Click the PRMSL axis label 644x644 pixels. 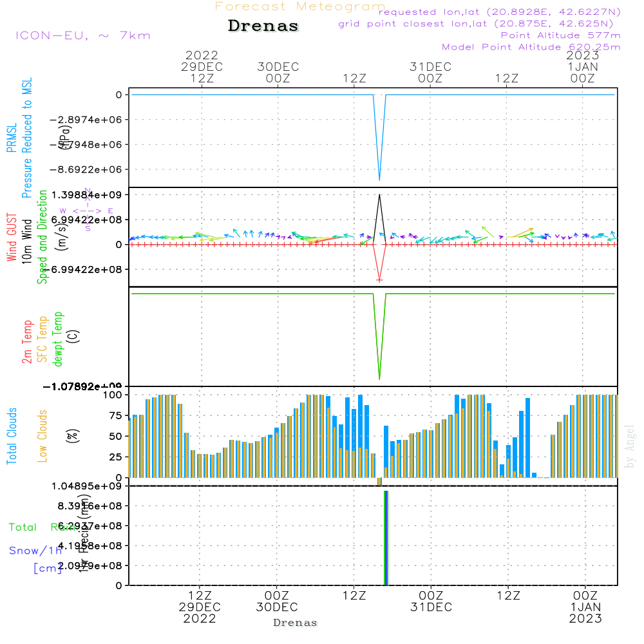click(12, 139)
